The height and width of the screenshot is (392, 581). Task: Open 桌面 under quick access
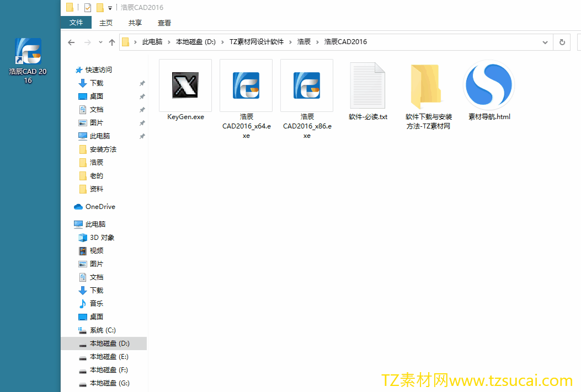tap(97, 96)
